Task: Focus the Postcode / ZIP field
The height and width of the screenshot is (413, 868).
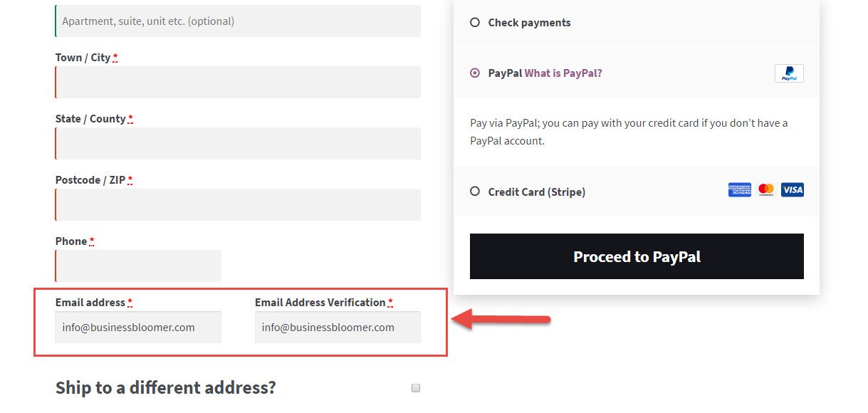Action: (x=238, y=204)
